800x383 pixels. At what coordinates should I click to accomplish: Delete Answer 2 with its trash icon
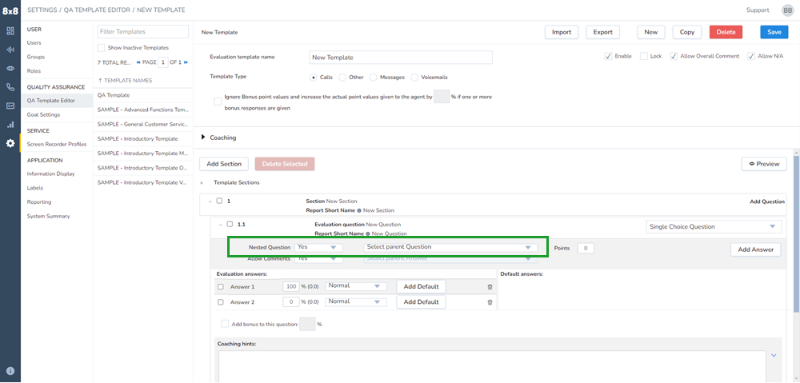click(490, 302)
